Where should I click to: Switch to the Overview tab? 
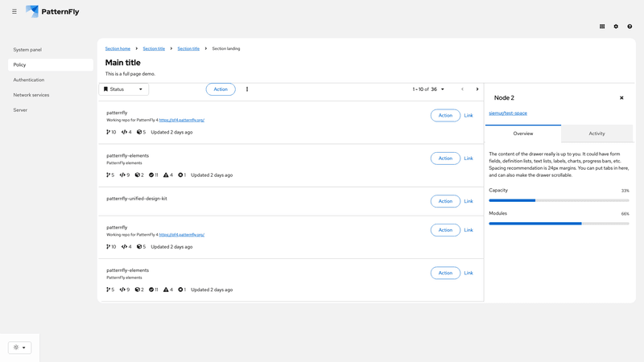(522, 134)
